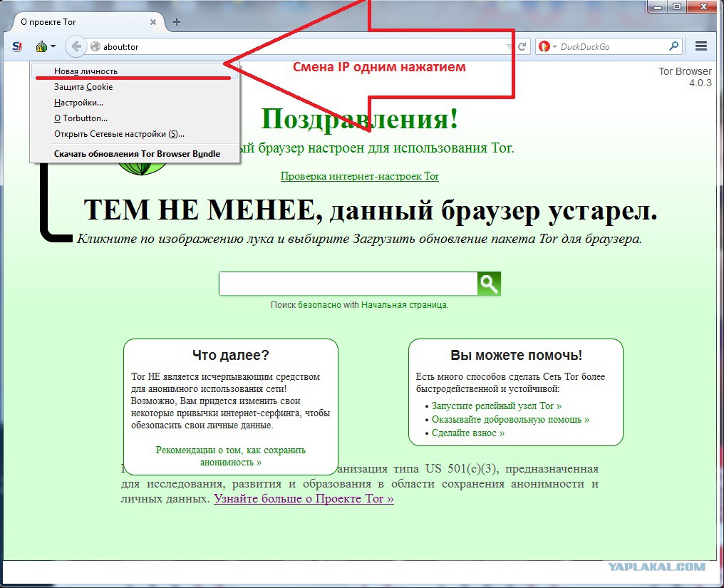The height and width of the screenshot is (588, 724).
Task: Open 'Оказывайте добровольную помощь' link
Action: click(x=510, y=419)
